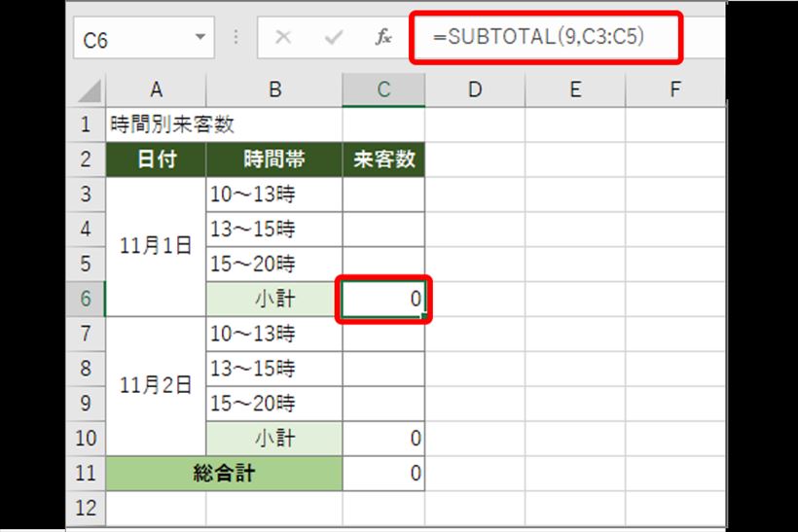The height and width of the screenshot is (532, 798).
Task: Click empty 来客数 cell C8
Action: pyautogui.click(x=383, y=369)
